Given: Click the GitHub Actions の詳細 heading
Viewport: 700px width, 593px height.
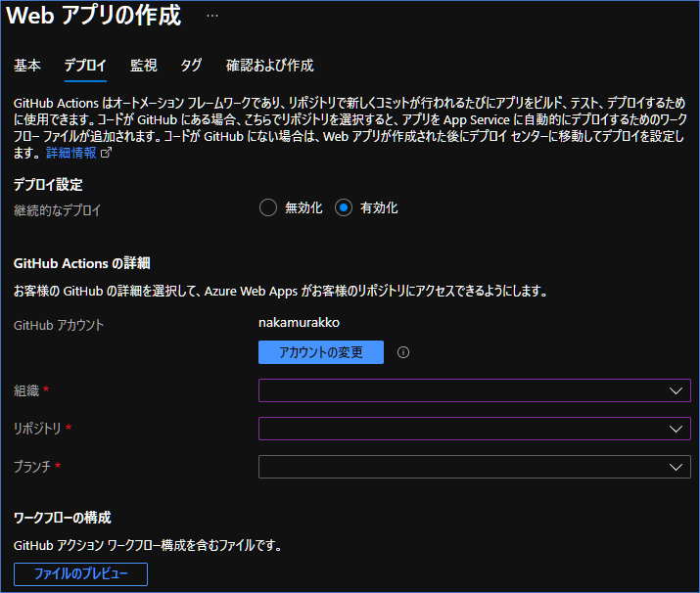Looking at the screenshot, I should click(81, 263).
